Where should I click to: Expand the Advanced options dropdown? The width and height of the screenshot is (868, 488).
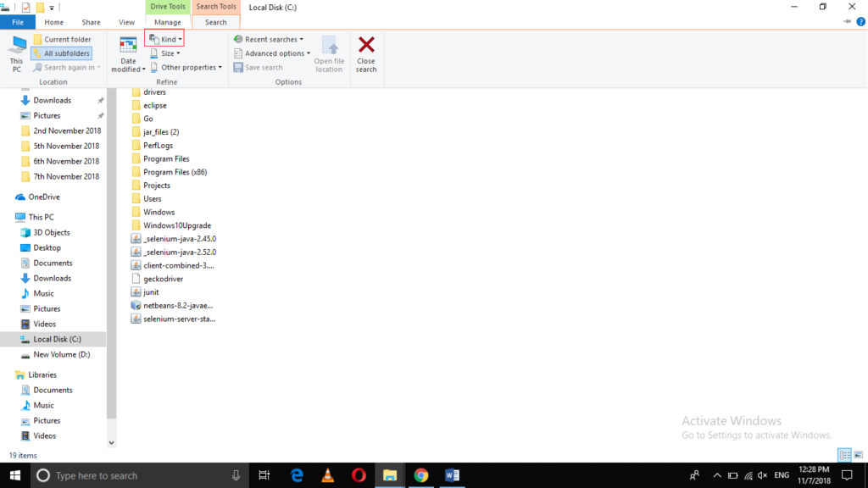(x=271, y=53)
